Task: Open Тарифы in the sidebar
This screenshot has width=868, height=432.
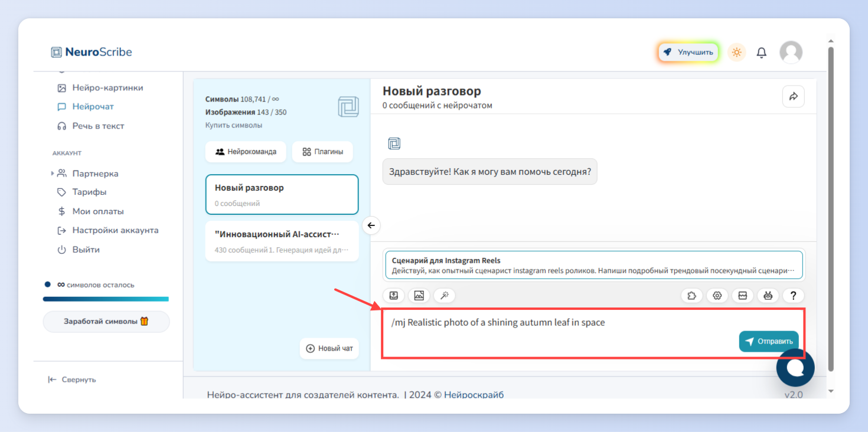Action: pyautogui.click(x=89, y=192)
